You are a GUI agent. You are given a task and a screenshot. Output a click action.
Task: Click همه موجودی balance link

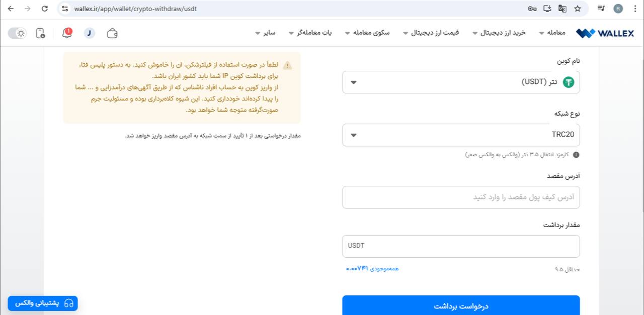372,269
